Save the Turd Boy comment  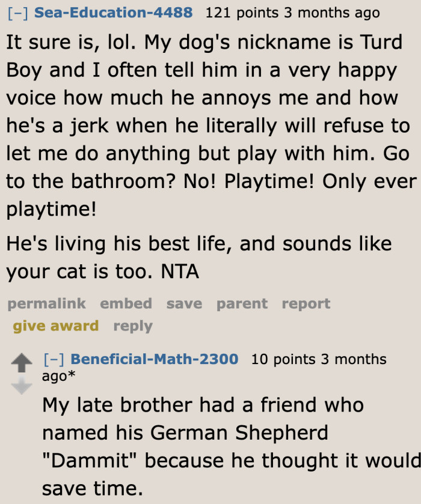pos(184,304)
